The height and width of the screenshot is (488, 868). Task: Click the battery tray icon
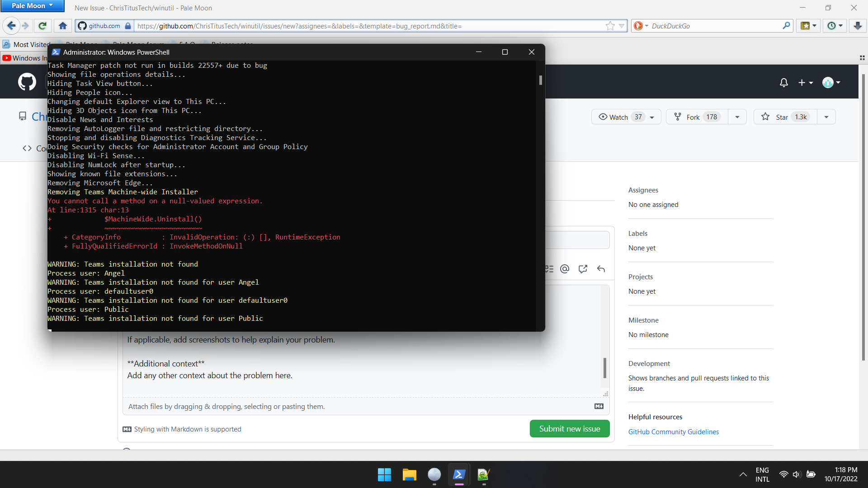click(811, 474)
